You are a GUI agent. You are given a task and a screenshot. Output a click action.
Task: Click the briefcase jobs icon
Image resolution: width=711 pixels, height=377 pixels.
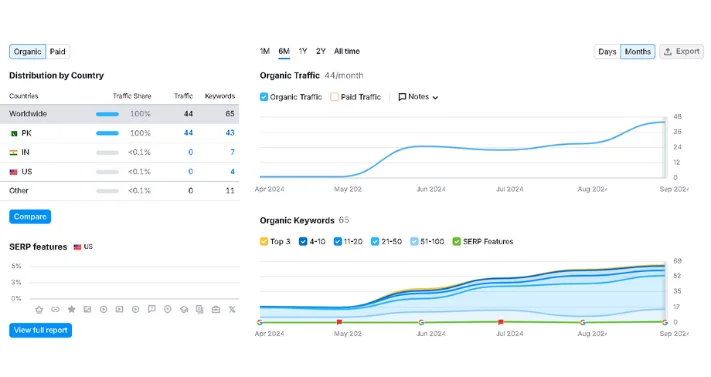coord(216,309)
